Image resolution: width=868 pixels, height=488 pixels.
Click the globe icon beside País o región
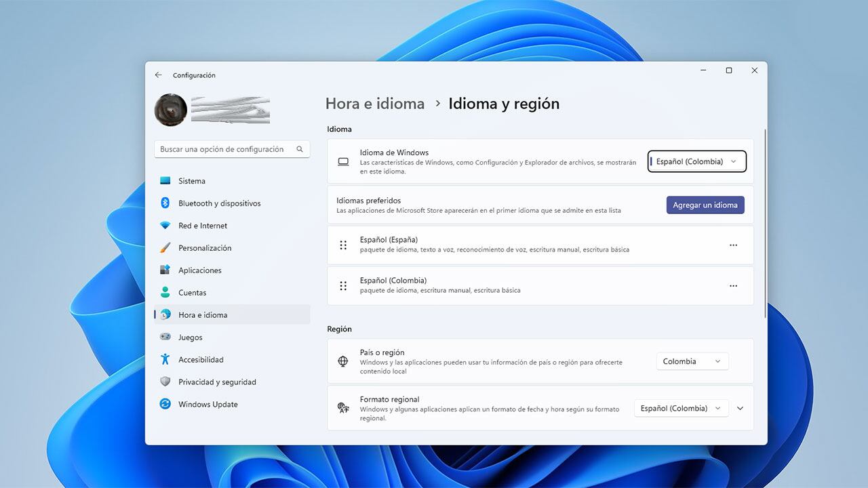click(342, 361)
